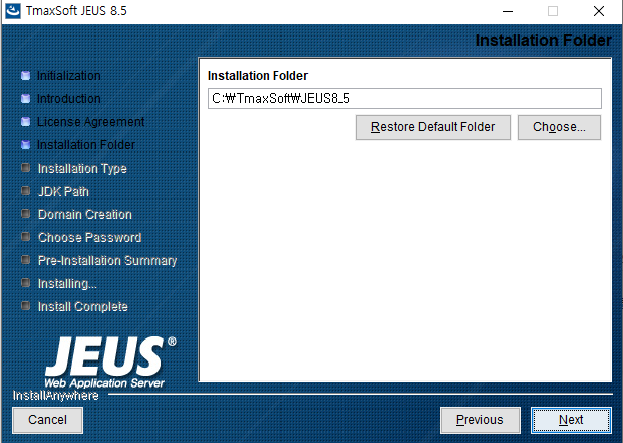Select the Domain Creation step bullet icon
The image size is (623, 443).
pyautogui.click(x=25, y=214)
